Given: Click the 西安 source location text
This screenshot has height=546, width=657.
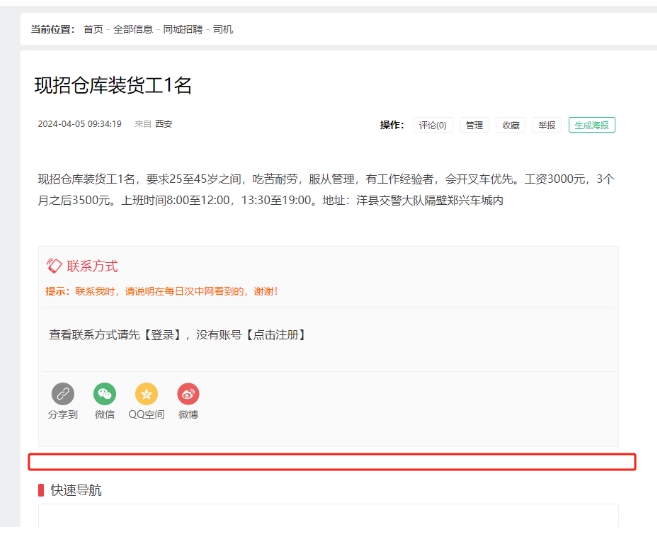Looking at the screenshot, I should pyautogui.click(x=164, y=125).
